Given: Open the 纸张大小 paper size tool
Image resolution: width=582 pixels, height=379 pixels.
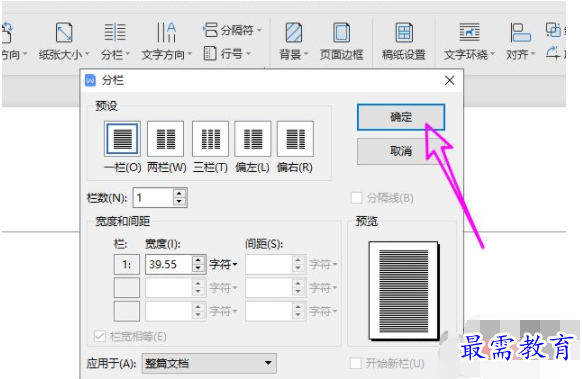Looking at the screenshot, I should [x=64, y=41].
